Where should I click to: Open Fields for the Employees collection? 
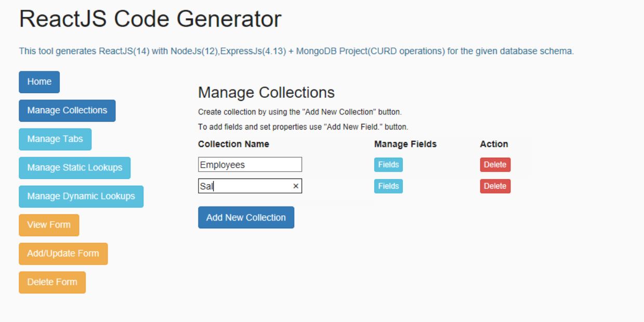click(388, 165)
